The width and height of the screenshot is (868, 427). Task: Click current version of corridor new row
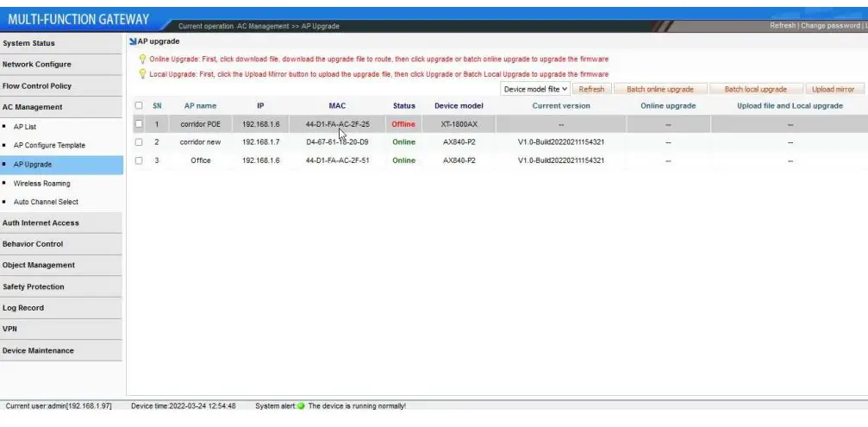[561, 142]
